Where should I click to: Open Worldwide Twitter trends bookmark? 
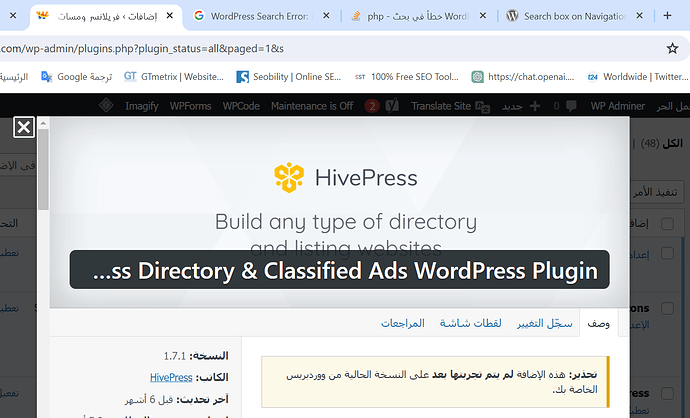point(638,77)
